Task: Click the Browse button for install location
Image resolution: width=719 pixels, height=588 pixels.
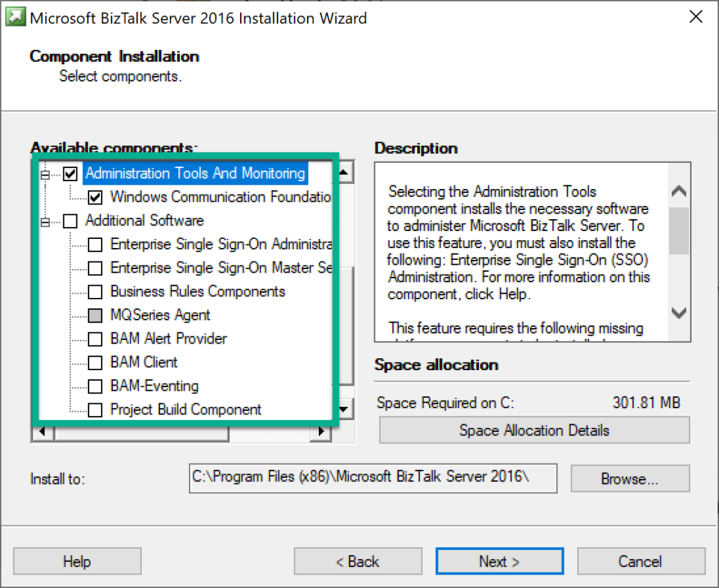Action: pos(629,478)
